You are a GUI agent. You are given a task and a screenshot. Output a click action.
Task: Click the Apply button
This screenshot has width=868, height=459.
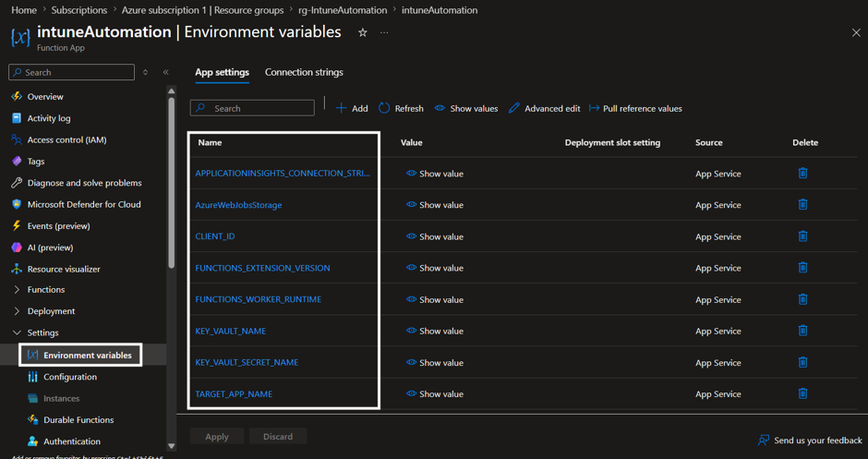point(217,436)
